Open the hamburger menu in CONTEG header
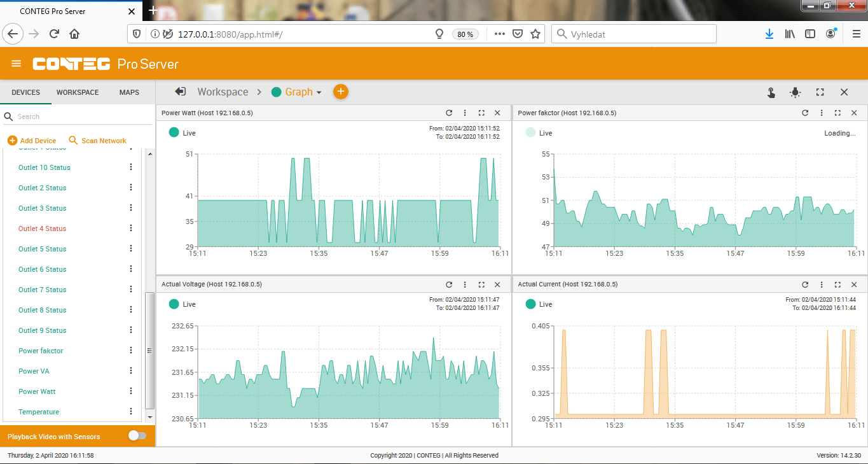The image size is (868, 464). [x=17, y=64]
